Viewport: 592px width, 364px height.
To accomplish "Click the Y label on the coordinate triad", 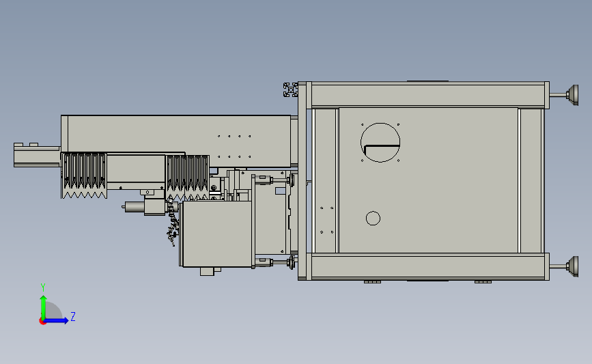I will point(43,288).
